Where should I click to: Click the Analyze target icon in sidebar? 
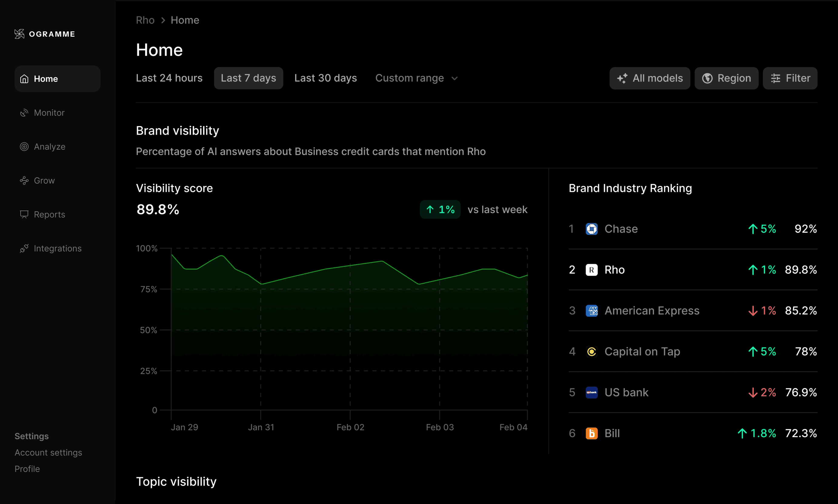(x=24, y=147)
